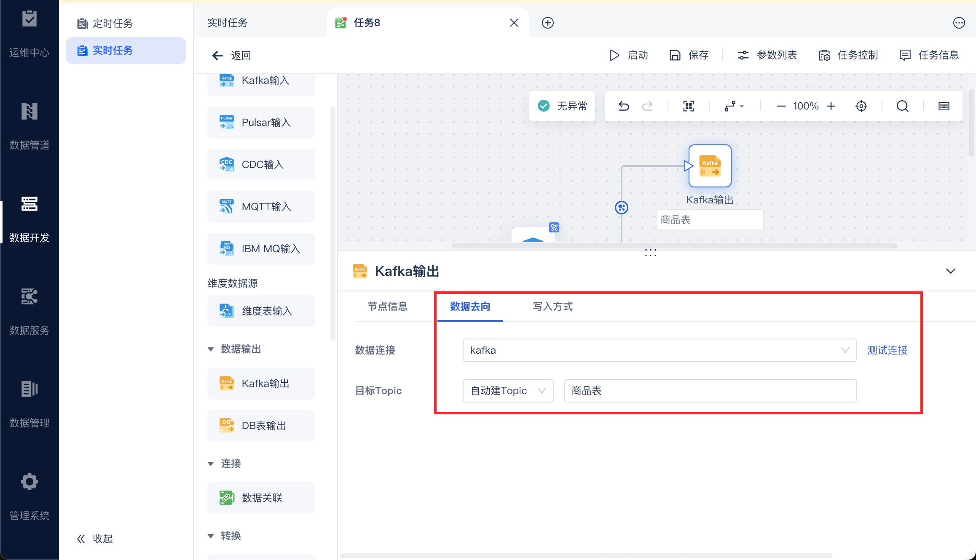Zoom out with the minus icon
The height and width of the screenshot is (560, 976).
tap(781, 106)
